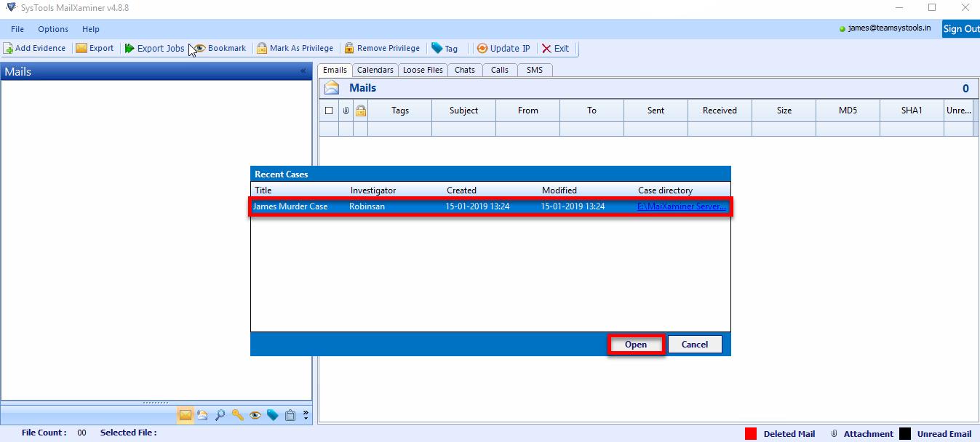Open the Options menu
Viewport: 980px width, 442px height.
[53, 29]
